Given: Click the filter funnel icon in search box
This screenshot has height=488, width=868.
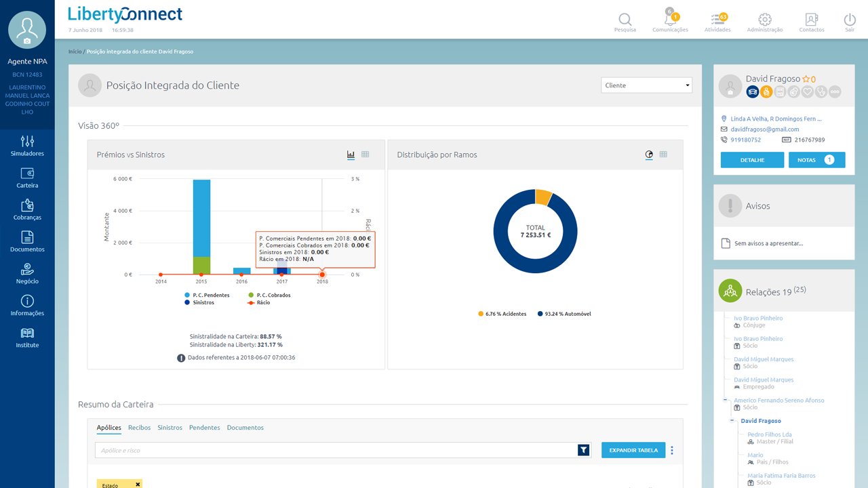Looking at the screenshot, I should (583, 450).
